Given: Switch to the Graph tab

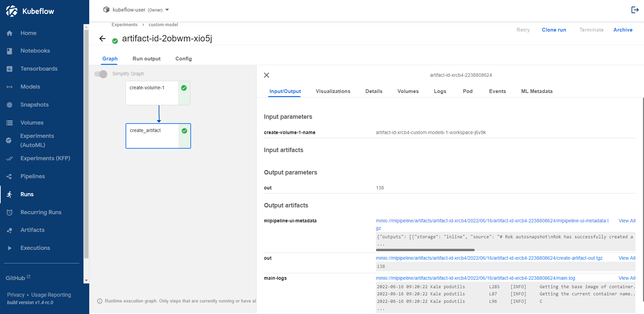Looking at the screenshot, I should point(110,59).
